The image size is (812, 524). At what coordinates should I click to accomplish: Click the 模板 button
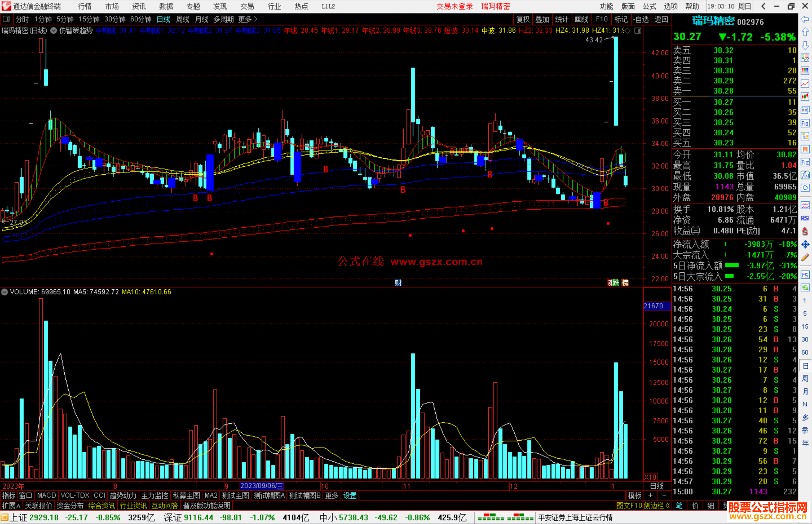(635, 495)
